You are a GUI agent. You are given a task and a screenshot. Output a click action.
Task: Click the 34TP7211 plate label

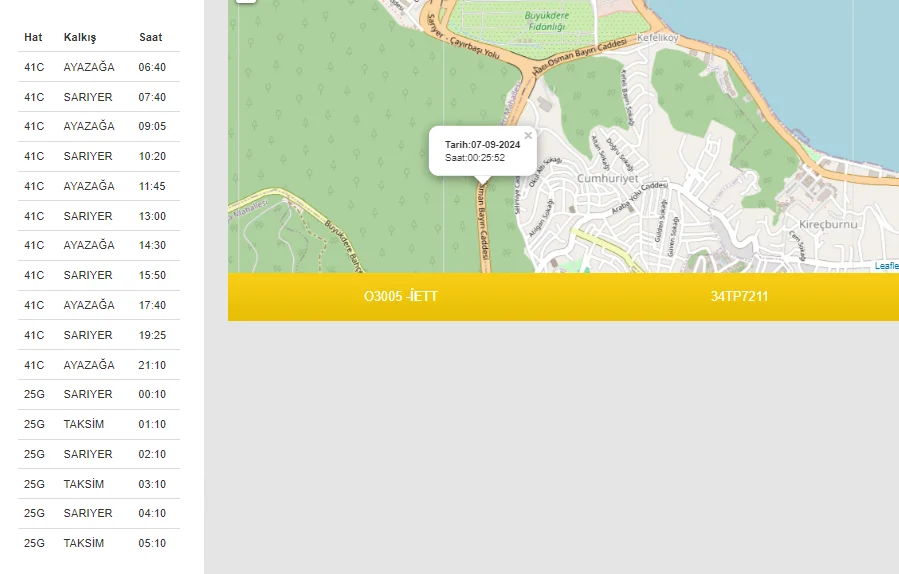[739, 297]
